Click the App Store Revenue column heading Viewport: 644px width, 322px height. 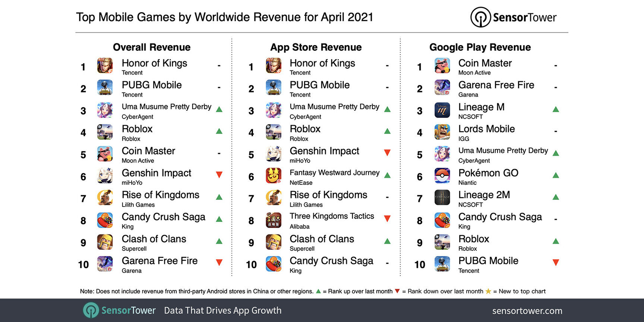pyautogui.click(x=316, y=47)
